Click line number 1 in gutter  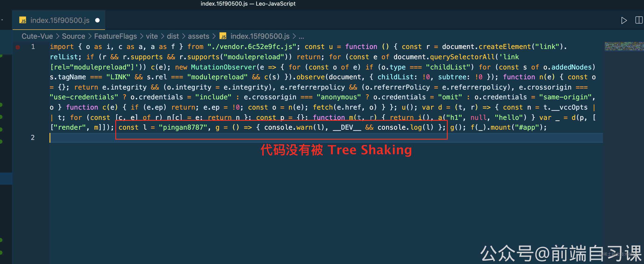33,47
